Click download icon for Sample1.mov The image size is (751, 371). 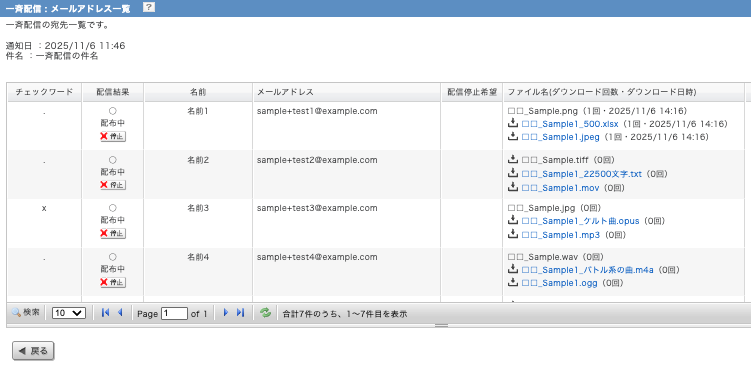[x=513, y=187]
